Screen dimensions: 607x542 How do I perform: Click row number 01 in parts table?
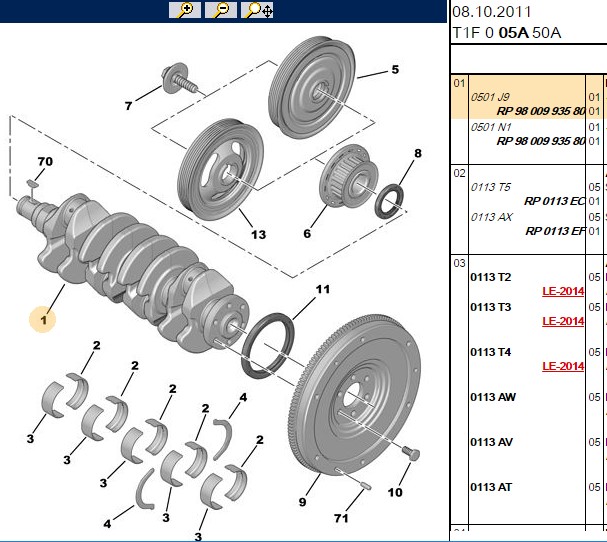tap(459, 83)
